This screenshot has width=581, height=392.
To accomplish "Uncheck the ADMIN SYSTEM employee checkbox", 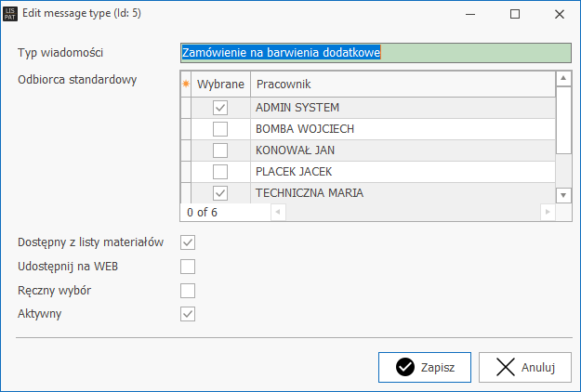I will pos(220,108).
